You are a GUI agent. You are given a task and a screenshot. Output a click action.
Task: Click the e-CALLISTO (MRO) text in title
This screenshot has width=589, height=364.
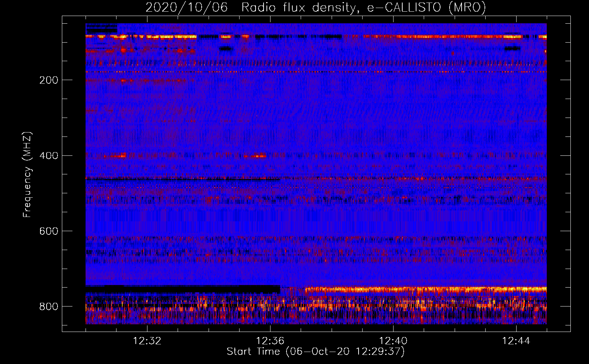(426, 8)
